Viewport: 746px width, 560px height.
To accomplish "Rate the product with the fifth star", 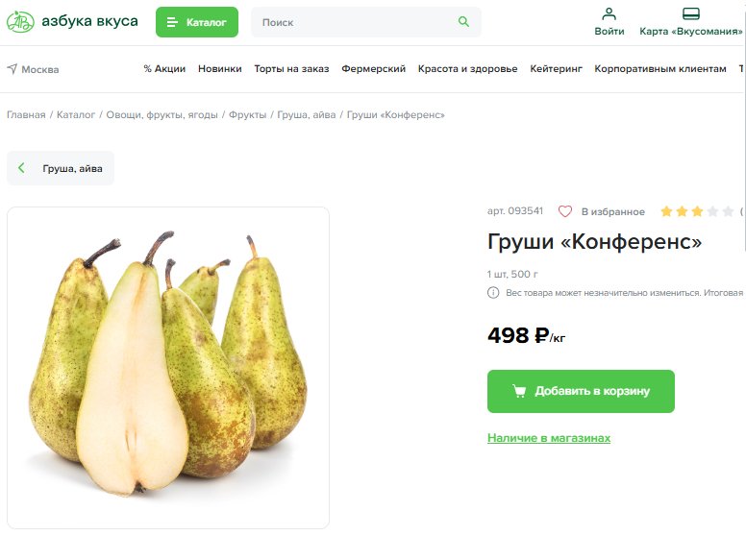I will coord(728,211).
